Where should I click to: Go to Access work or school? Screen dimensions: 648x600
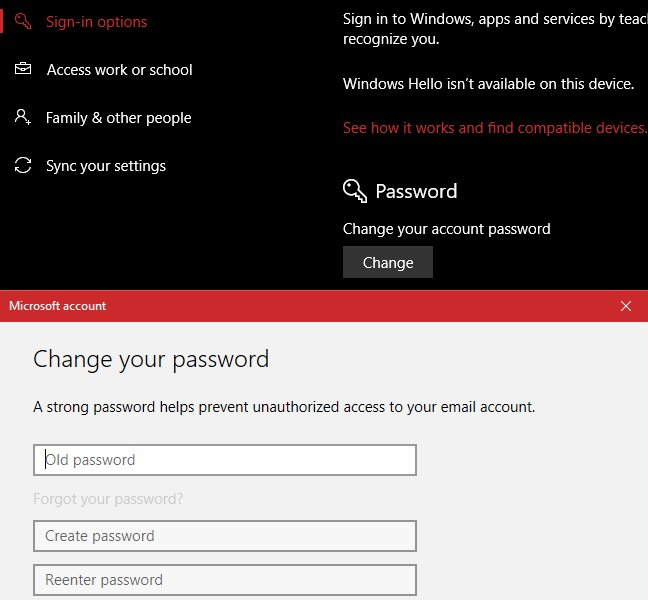click(x=119, y=70)
